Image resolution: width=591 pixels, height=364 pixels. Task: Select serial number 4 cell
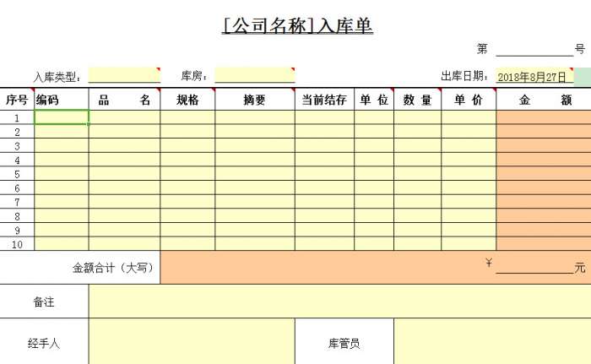click(17, 160)
